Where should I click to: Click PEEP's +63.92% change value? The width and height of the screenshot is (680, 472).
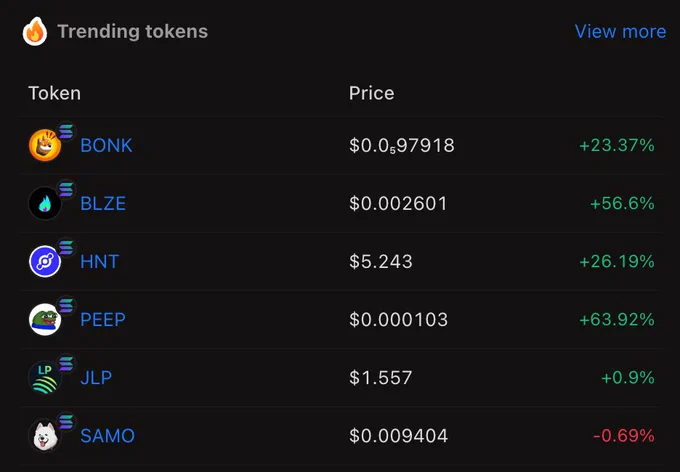coord(617,320)
